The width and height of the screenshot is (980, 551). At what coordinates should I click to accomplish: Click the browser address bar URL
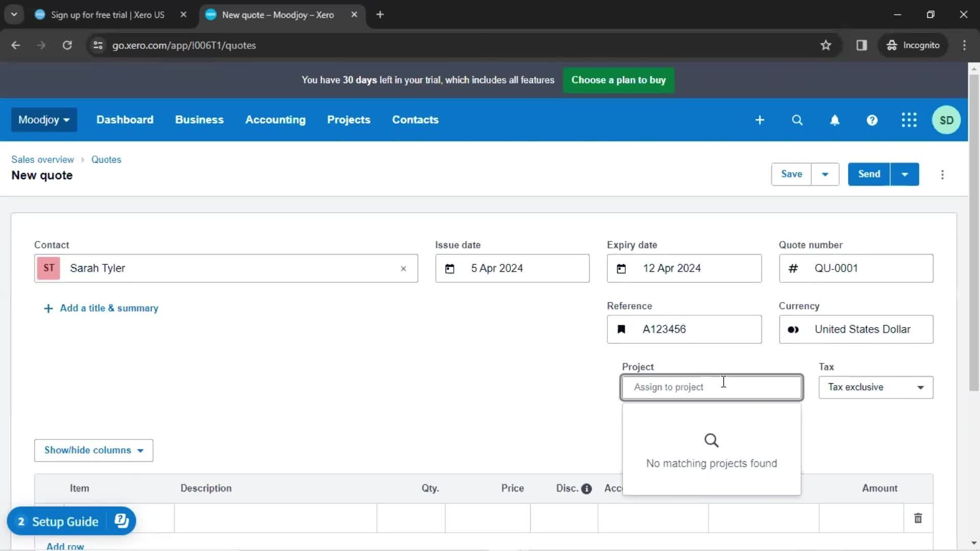tap(184, 45)
